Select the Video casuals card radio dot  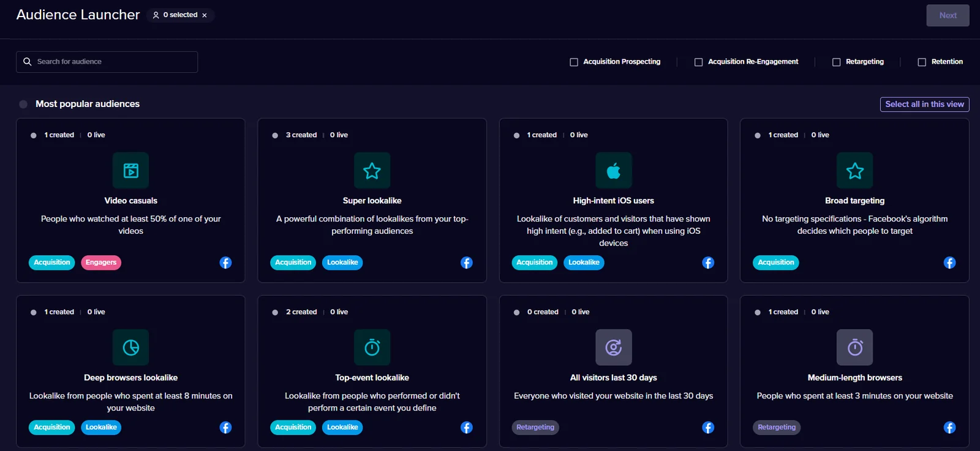pyautogui.click(x=34, y=135)
